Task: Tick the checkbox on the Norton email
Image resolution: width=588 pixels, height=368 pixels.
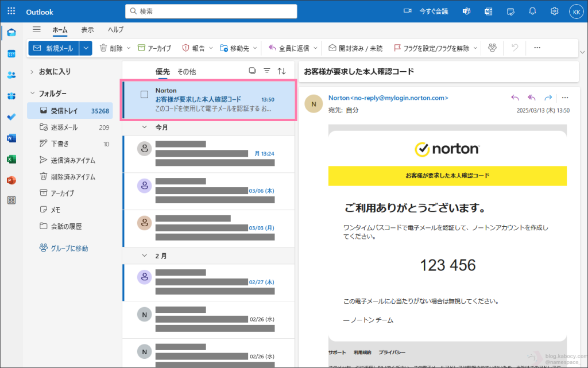Action: [145, 94]
